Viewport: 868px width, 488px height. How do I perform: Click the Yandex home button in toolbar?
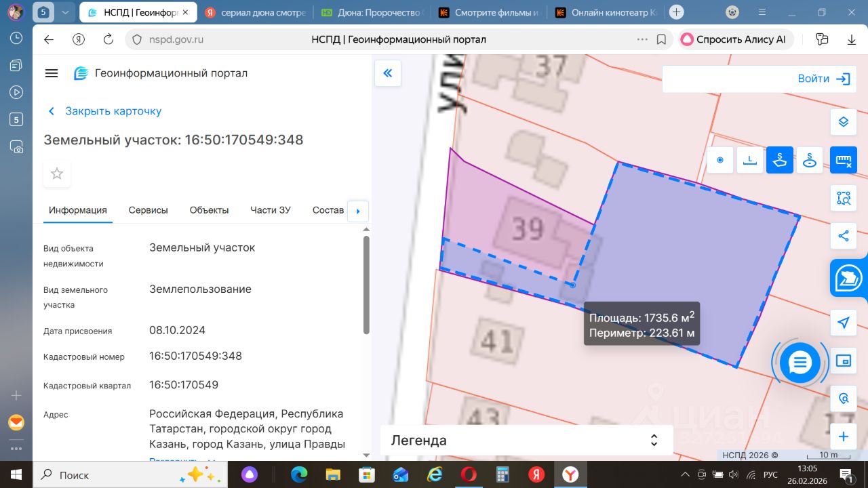(x=79, y=39)
